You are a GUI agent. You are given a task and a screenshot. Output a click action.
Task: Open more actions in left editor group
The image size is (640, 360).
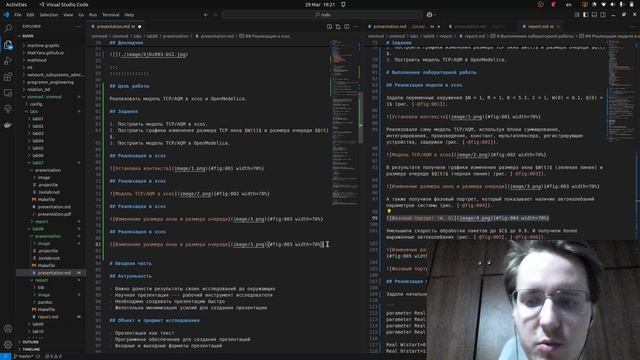[x=355, y=27]
